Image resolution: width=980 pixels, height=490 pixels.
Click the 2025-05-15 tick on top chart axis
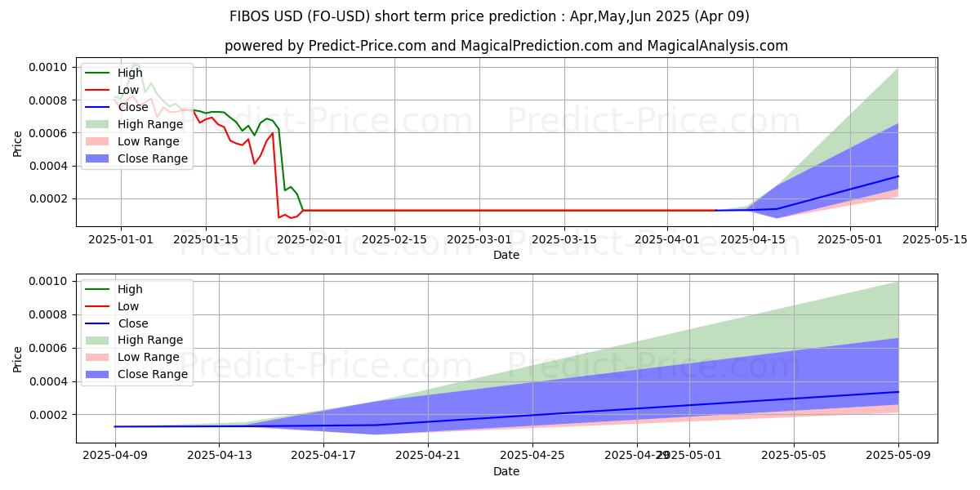(934, 239)
